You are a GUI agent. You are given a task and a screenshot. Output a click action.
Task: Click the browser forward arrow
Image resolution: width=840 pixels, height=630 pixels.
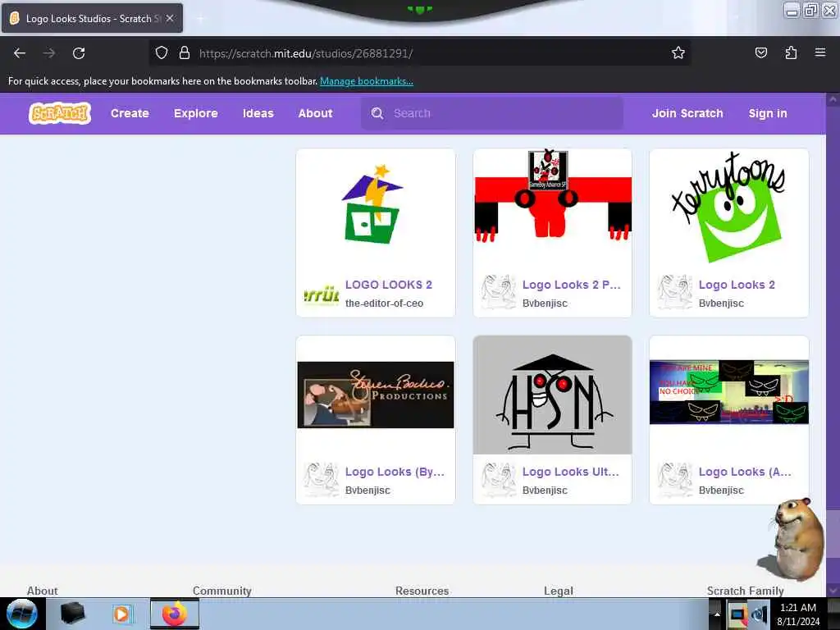click(x=49, y=53)
